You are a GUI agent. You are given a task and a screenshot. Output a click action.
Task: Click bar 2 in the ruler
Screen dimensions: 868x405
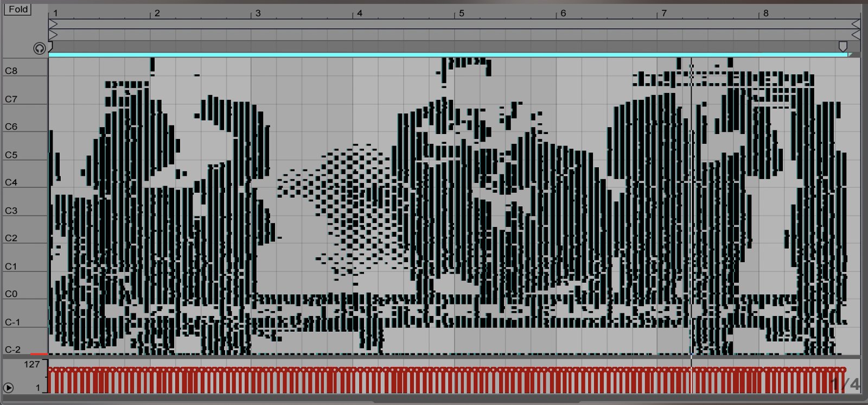(157, 13)
